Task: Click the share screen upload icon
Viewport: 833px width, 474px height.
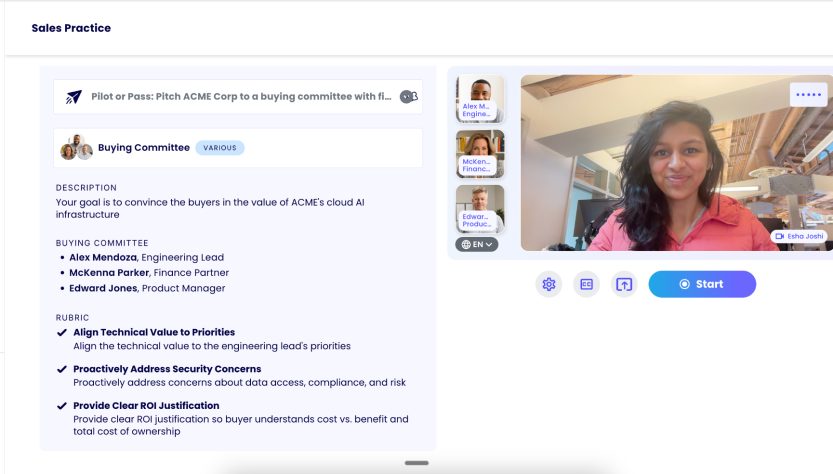Action: click(624, 284)
